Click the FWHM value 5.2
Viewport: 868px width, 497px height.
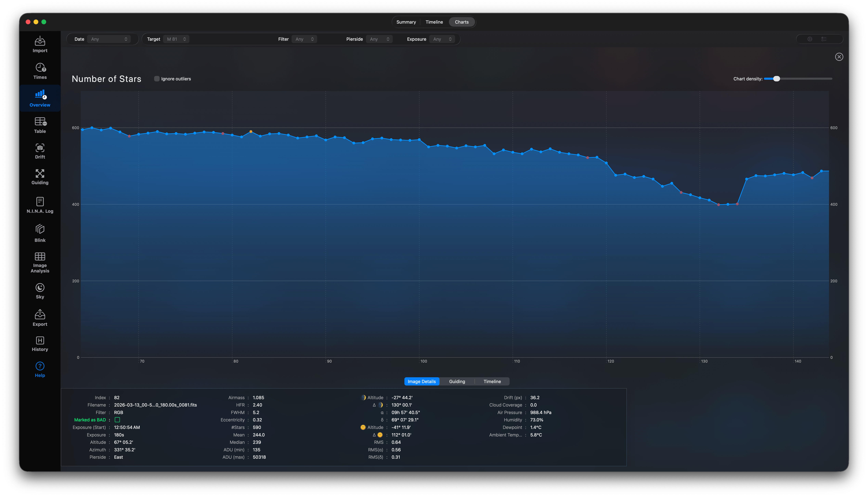click(x=256, y=413)
